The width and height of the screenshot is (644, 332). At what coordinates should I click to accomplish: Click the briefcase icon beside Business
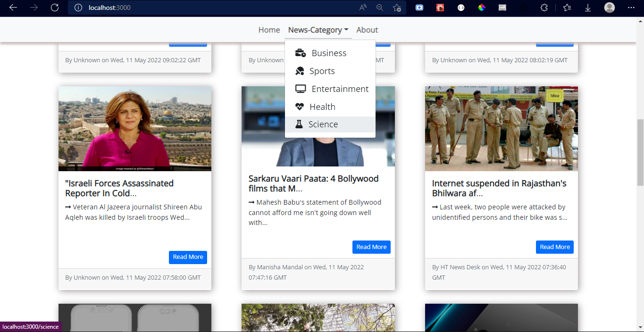pos(301,53)
